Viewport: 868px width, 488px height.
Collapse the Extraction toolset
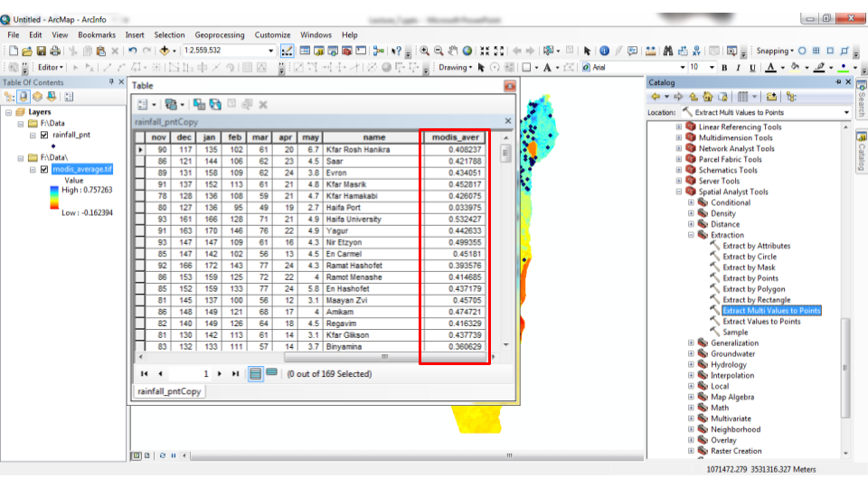[x=691, y=235]
